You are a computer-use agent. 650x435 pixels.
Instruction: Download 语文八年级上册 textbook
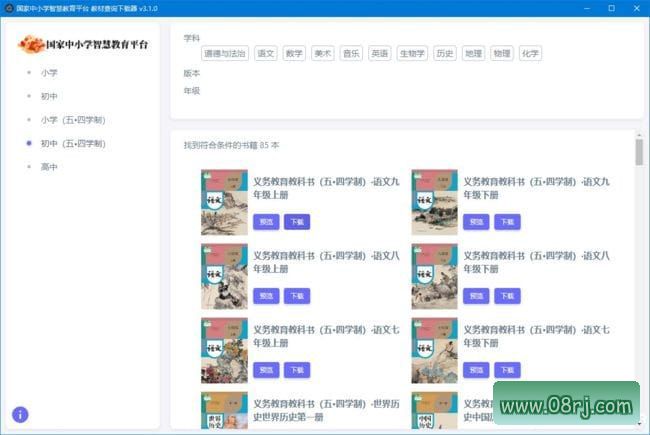[297, 296]
